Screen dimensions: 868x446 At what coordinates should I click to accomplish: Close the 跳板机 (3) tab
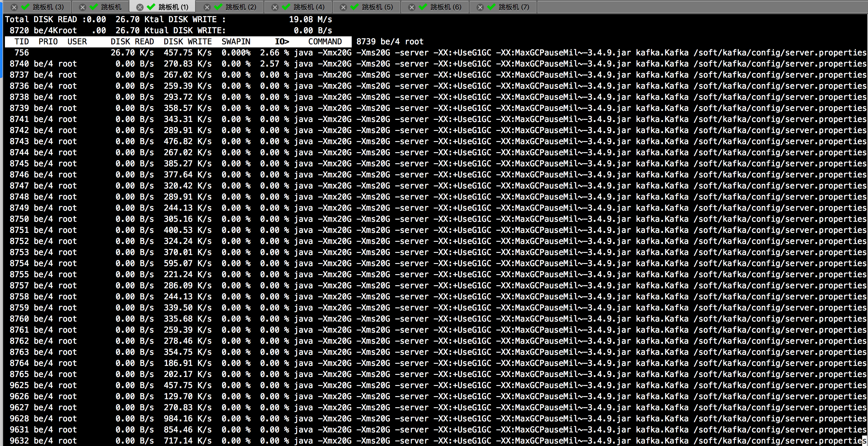point(14,7)
